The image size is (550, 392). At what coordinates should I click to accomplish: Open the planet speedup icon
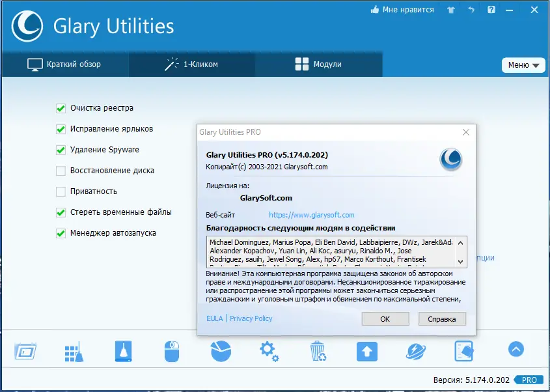415,350
